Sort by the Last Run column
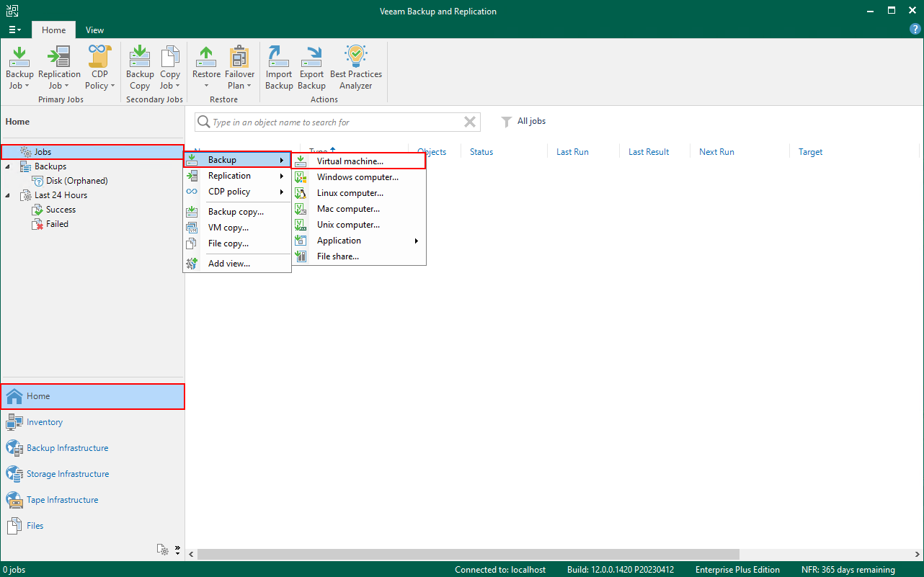924x577 pixels. pyautogui.click(x=572, y=152)
